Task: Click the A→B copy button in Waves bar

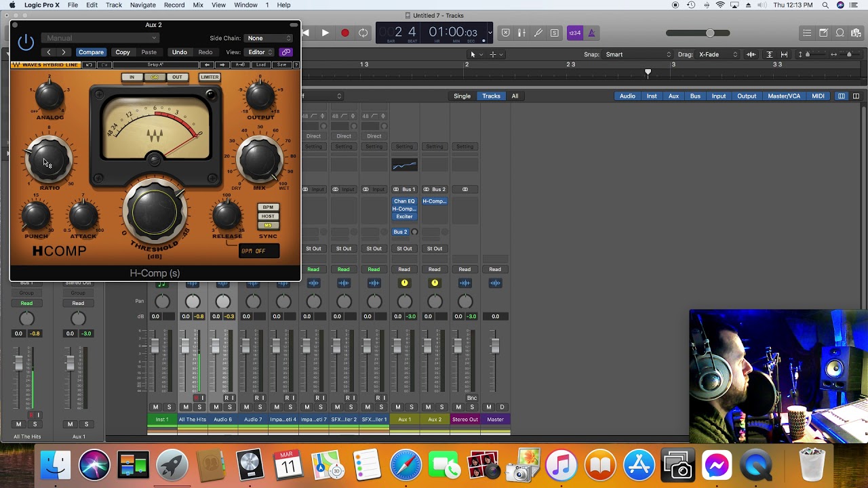Action: (240, 64)
